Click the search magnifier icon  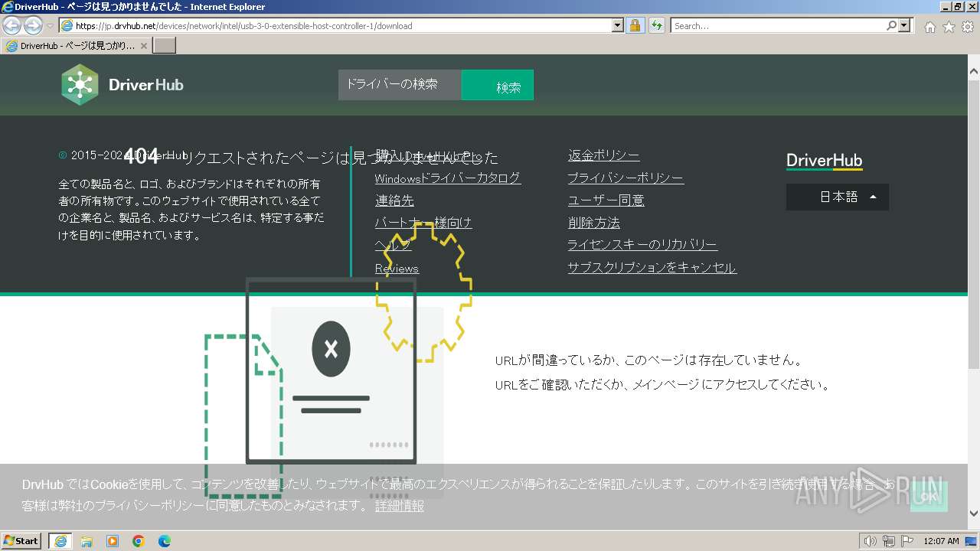(891, 25)
